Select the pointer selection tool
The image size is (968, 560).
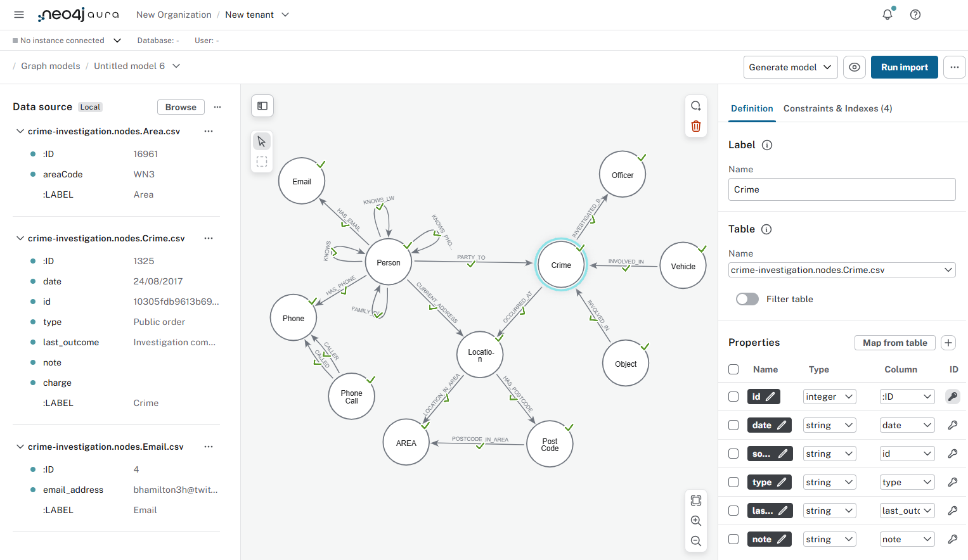(x=262, y=141)
